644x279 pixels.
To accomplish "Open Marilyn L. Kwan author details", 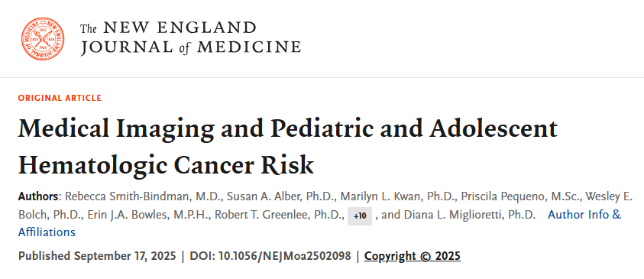I will pos(381,196).
